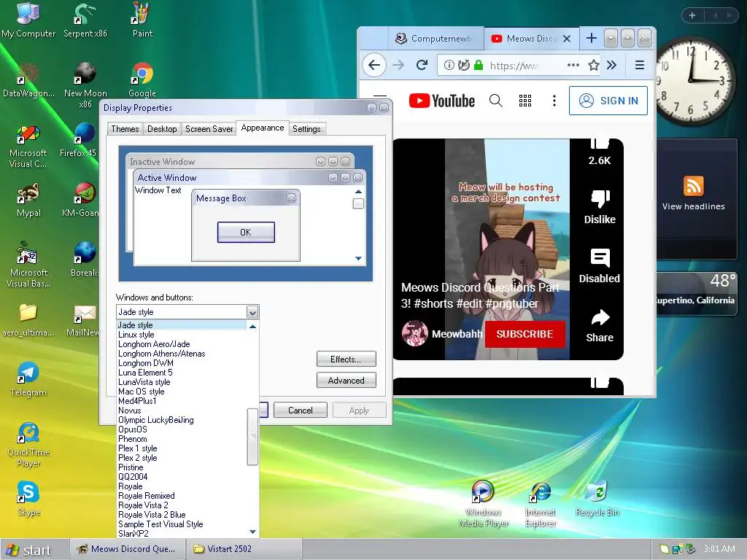747x560 pixels.
Task: Launch New Moon x86 browser icon
Action: (x=85, y=85)
